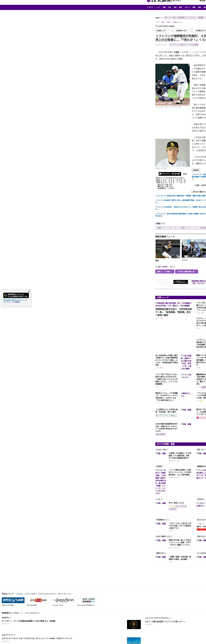Open the batting photo of Umino's double

[x=173, y=84]
